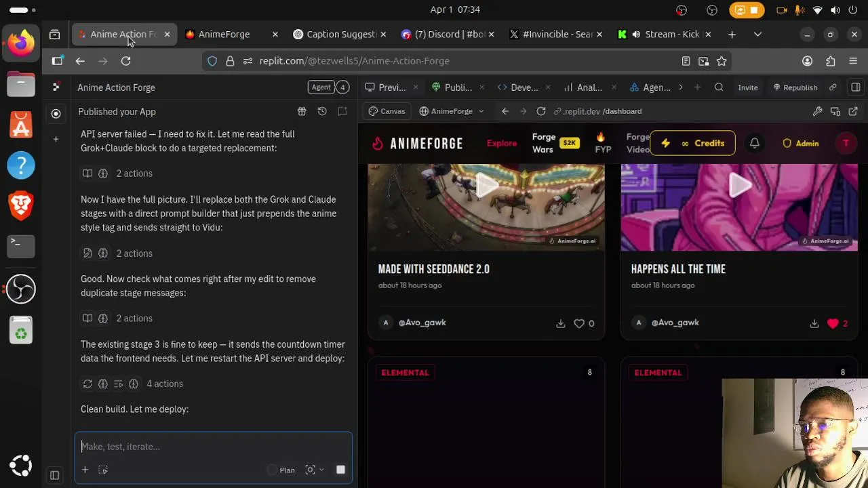Expand the agent mode chevron in prompt box

click(x=321, y=470)
